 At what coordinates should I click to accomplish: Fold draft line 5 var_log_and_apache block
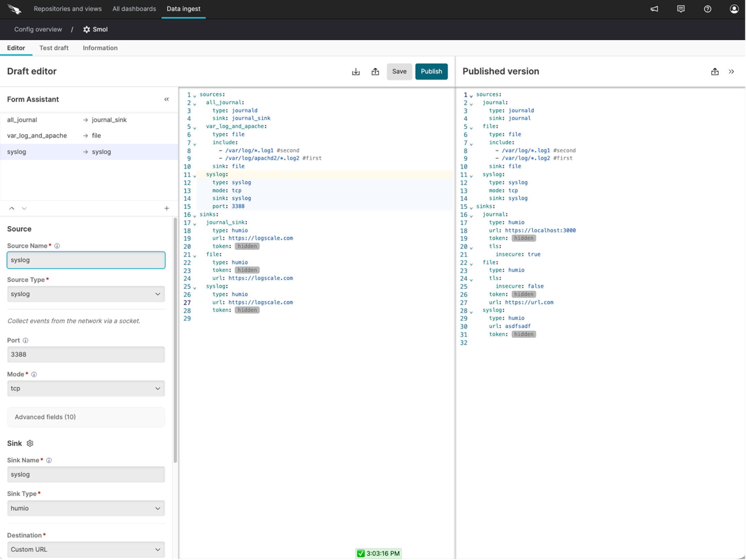pyautogui.click(x=195, y=128)
